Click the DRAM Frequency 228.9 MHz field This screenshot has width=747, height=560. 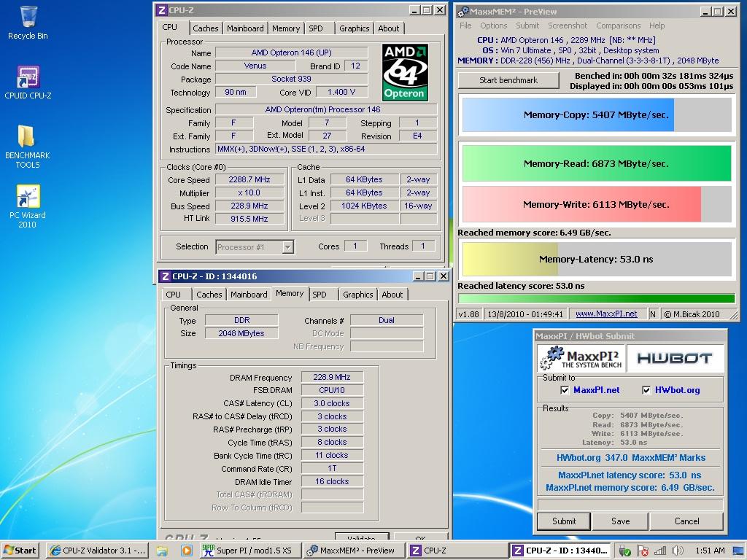(x=332, y=377)
